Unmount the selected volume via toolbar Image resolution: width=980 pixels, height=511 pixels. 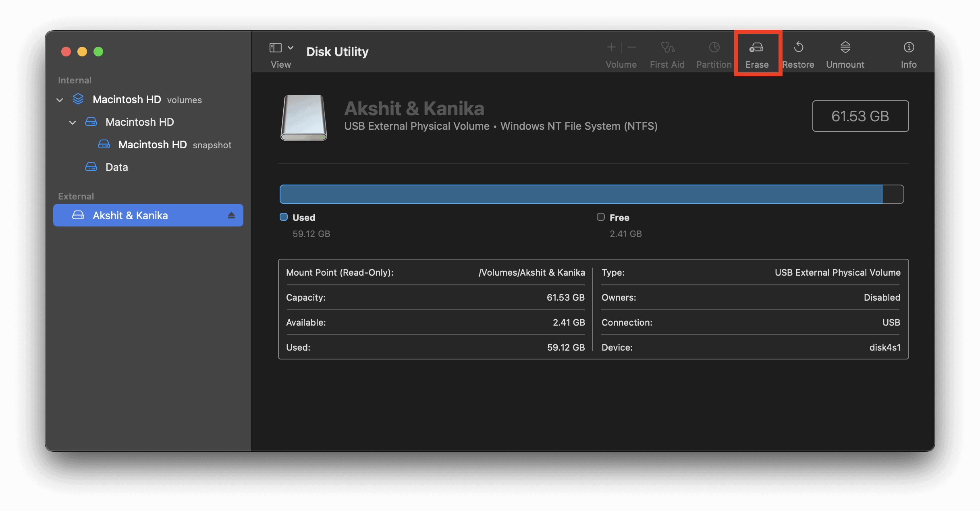(845, 48)
